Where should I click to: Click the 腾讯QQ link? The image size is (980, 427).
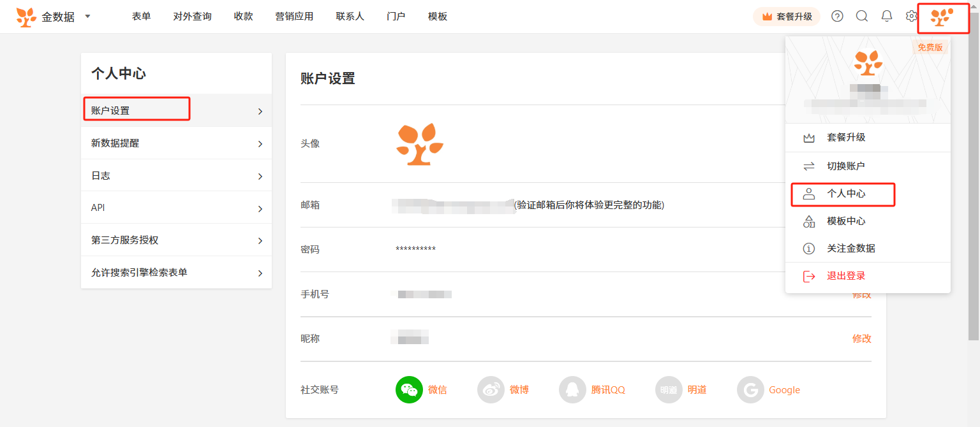pos(608,389)
